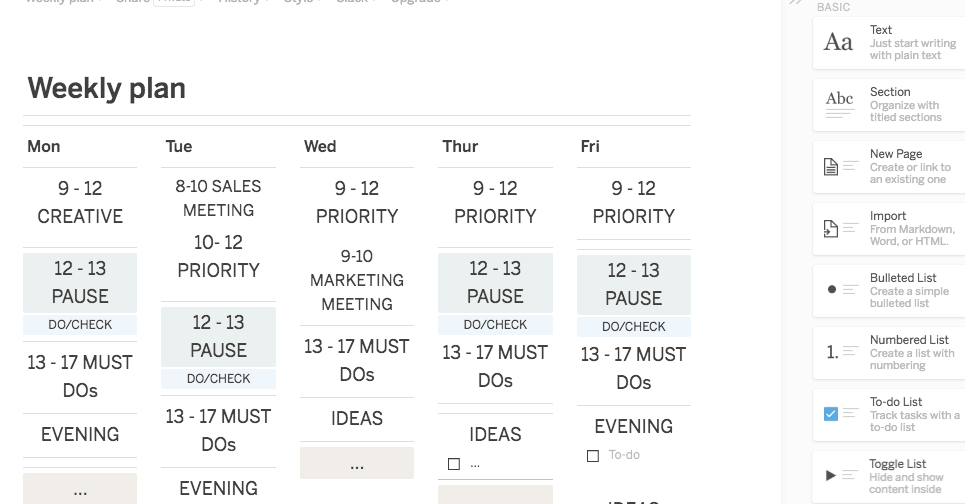This screenshot has height=504, width=965.
Task: Select the 12 - 13 PAUSE block on Monday
Action: 80,282
